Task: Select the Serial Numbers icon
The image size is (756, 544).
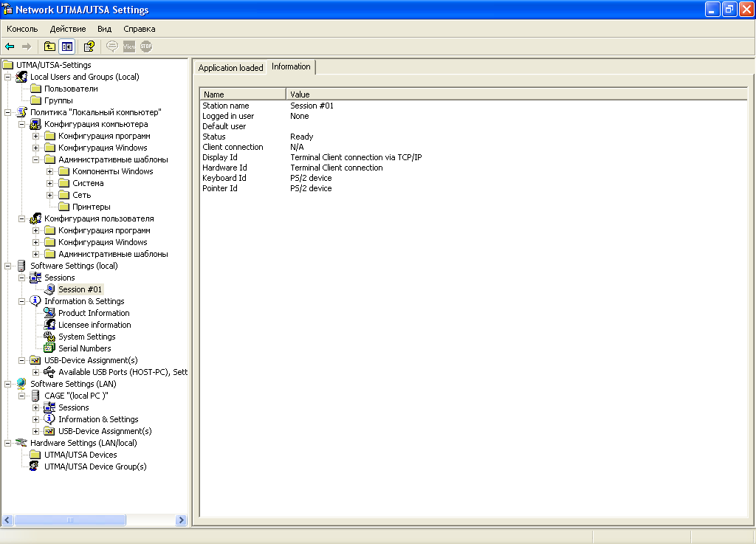Action: click(x=49, y=348)
